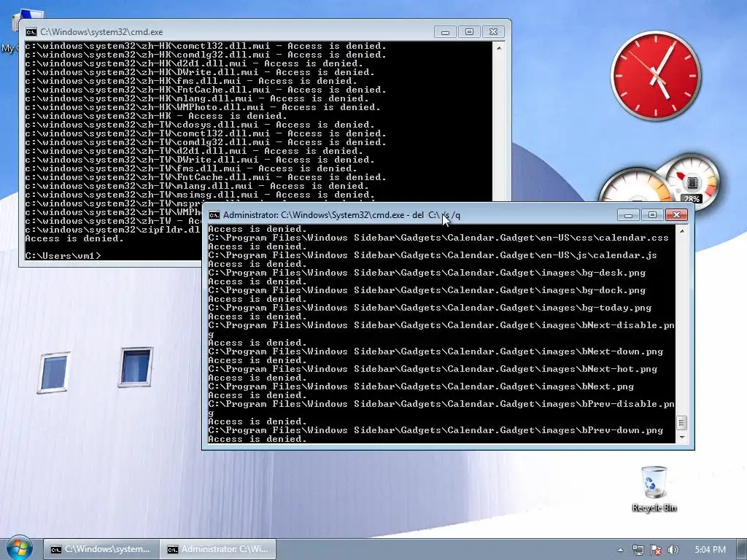
Task: Click the line ending 'js\calendar.js'
Action: click(x=433, y=255)
